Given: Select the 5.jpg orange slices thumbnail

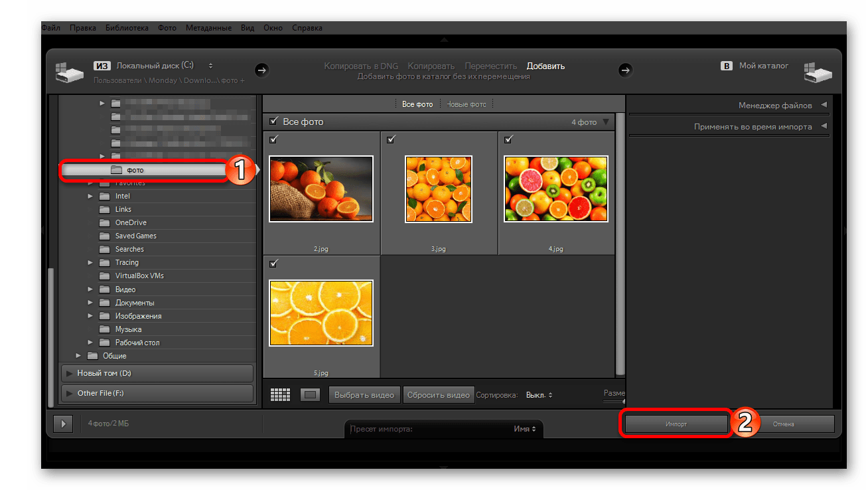Looking at the screenshot, I should click(321, 313).
